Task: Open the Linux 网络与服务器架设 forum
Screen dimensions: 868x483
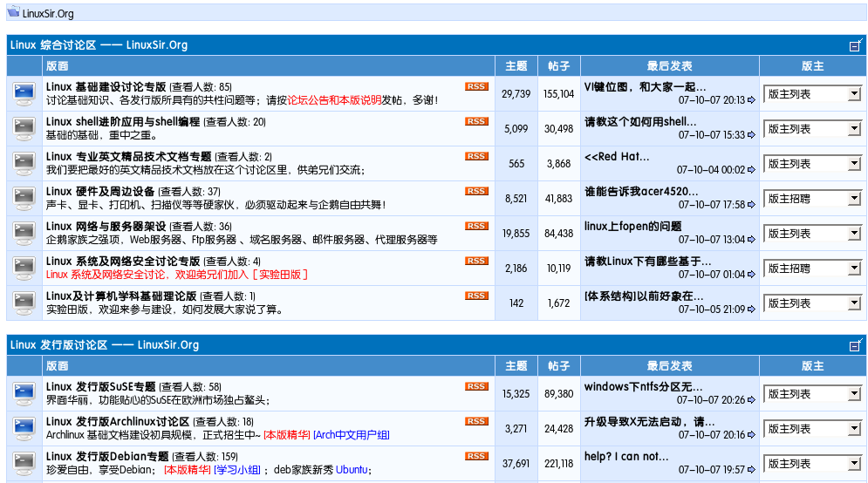Action: (x=106, y=227)
